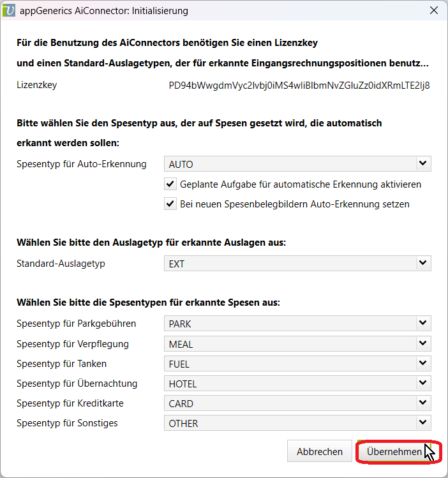Open Spesentyp für Sonstiges dropdown
448x478 pixels.
(297, 423)
